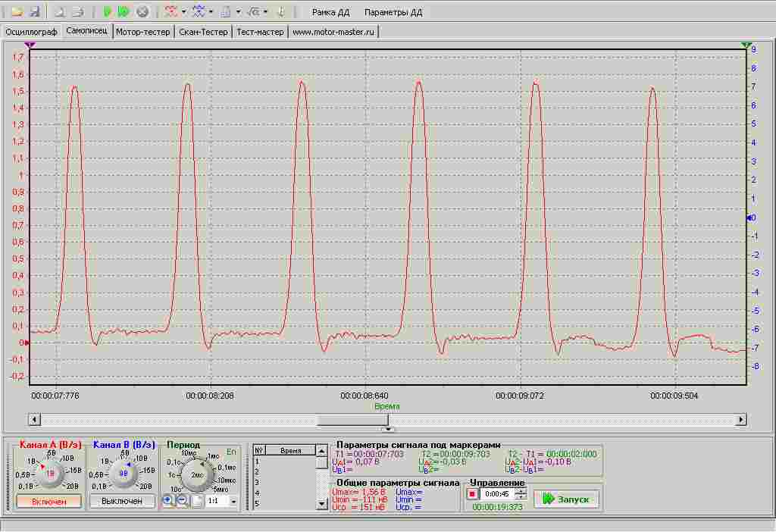Open dropdown arrow beside square-root icon
Image resolution: width=776 pixels, height=532 pixels.
(x=266, y=12)
